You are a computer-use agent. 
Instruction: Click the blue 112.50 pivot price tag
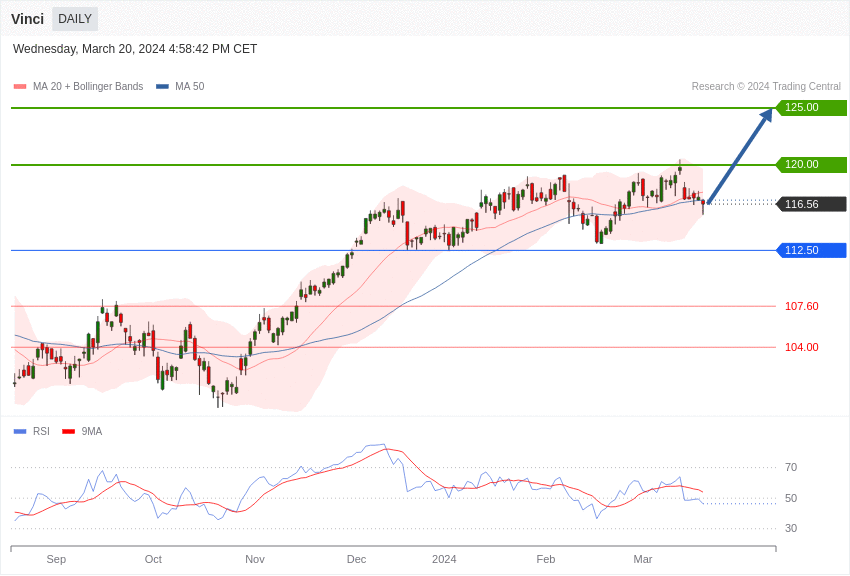[811, 251]
